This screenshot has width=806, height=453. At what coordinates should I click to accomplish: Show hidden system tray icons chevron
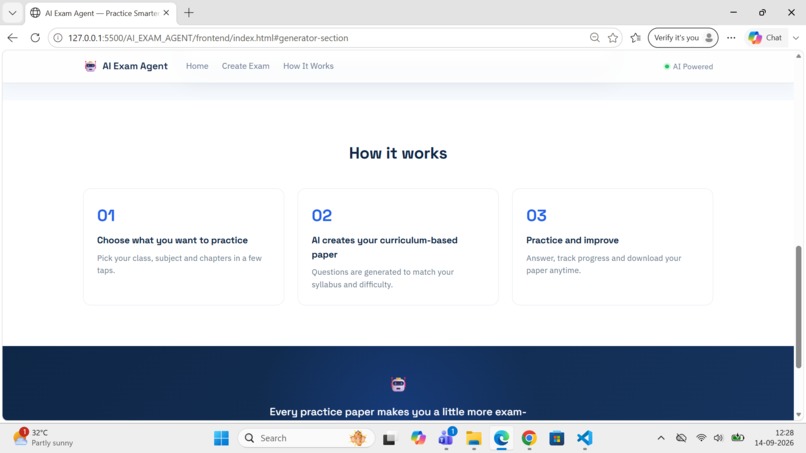pyautogui.click(x=661, y=438)
